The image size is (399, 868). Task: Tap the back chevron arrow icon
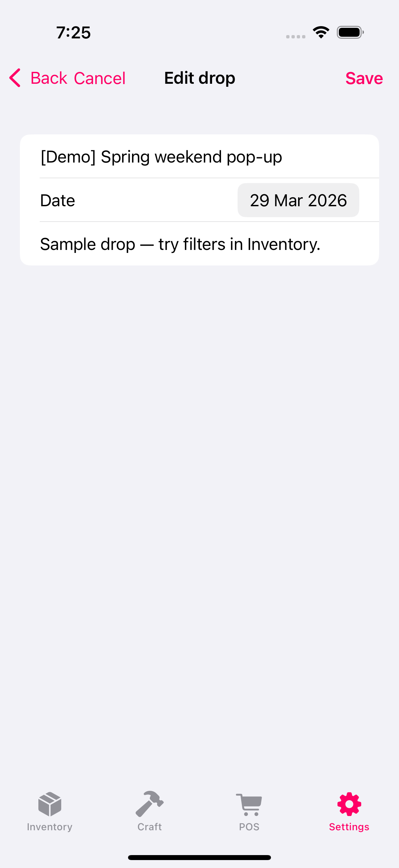click(15, 78)
